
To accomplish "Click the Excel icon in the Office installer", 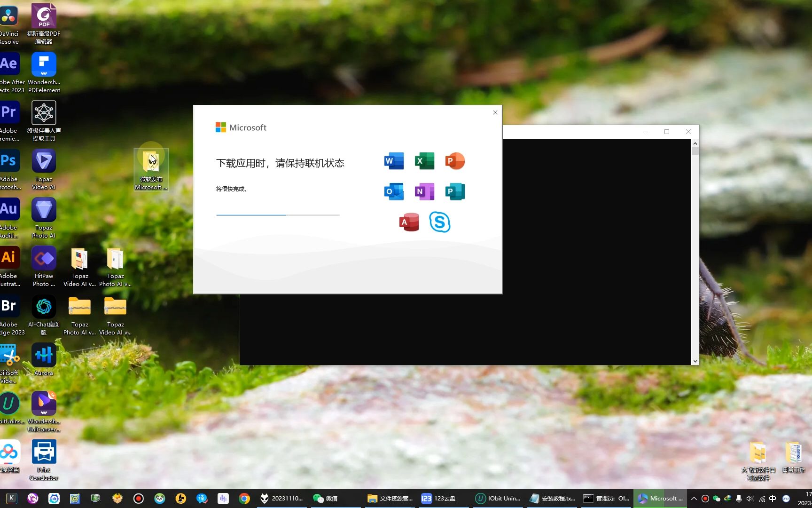I will [424, 161].
